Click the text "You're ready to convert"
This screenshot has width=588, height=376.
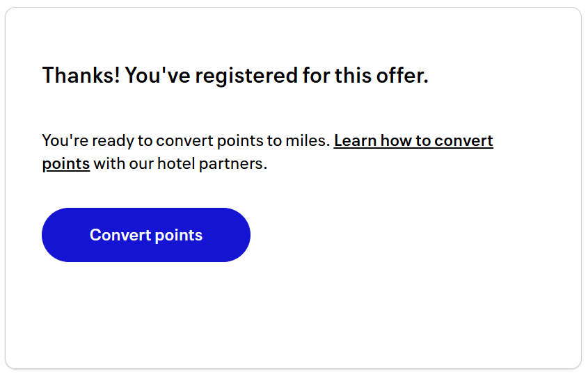112,141
